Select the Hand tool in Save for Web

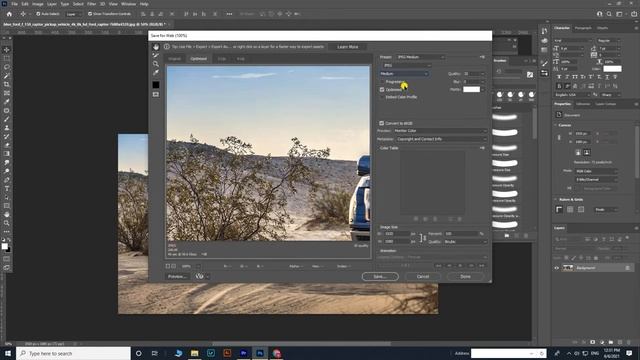pyautogui.click(x=156, y=47)
